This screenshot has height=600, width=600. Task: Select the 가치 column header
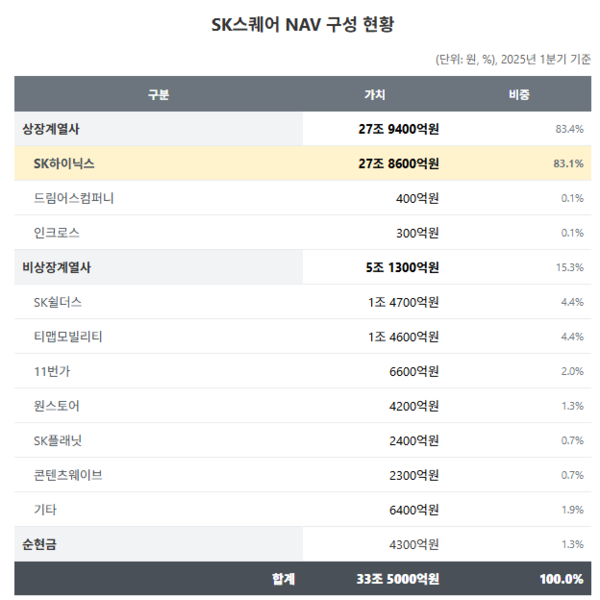pos(375,94)
